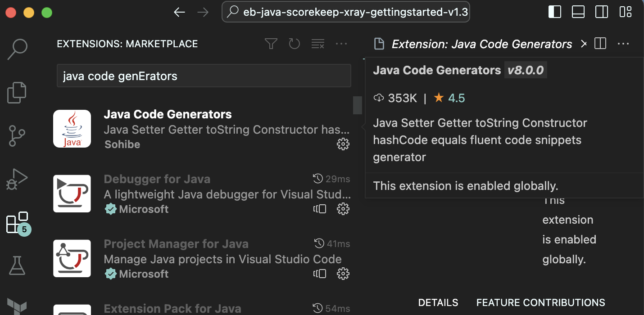Manage Project Manager for Java with gear
This screenshot has width=644, height=315.
pyautogui.click(x=343, y=274)
